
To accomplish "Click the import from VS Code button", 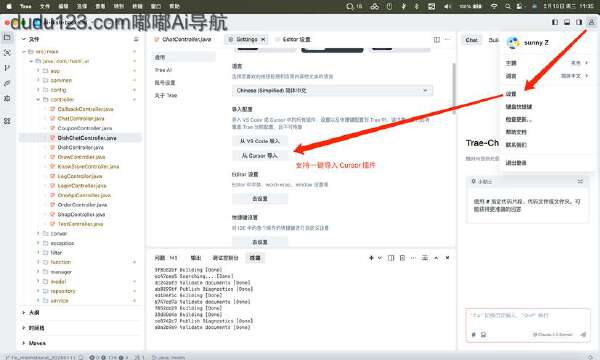I will coord(260,141).
